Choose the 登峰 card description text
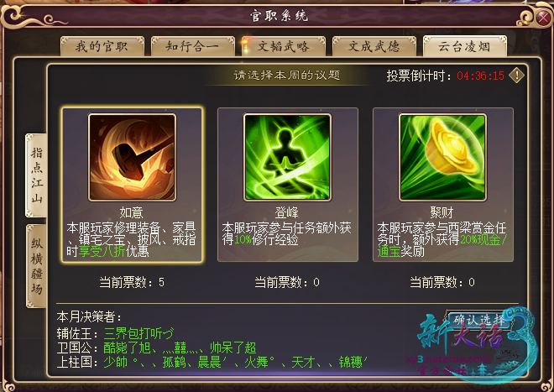The height and width of the screenshot is (392, 554). click(x=286, y=234)
